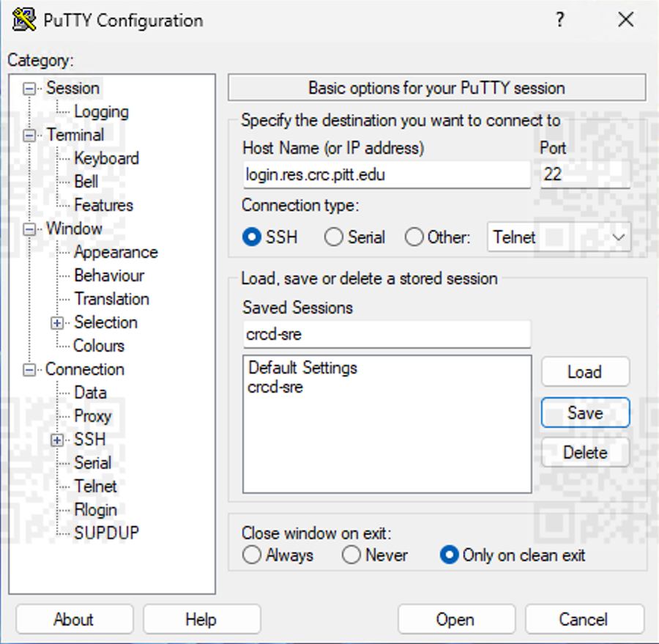Screen dimensions: 659x644
Task: Expand the Selection tree node
Action: tap(56, 323)
